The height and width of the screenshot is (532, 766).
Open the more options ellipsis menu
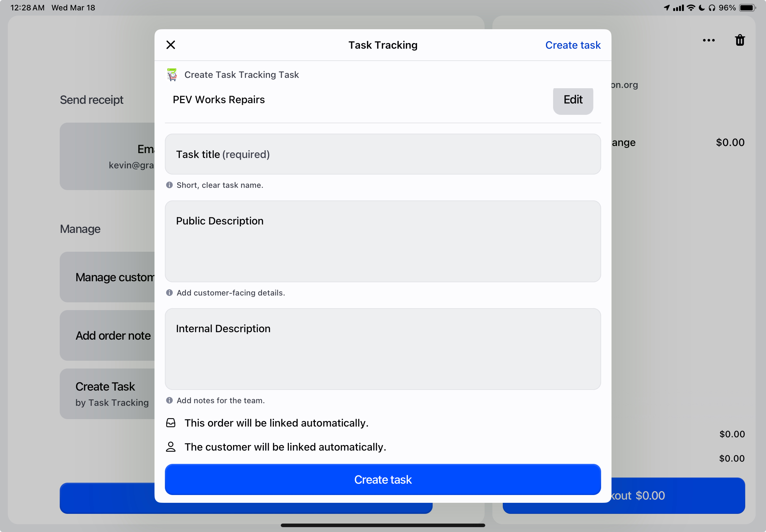click(708, 40)
